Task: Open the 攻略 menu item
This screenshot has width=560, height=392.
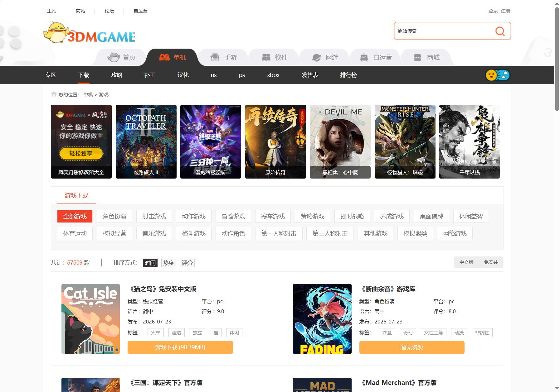Action: [117, 75]
